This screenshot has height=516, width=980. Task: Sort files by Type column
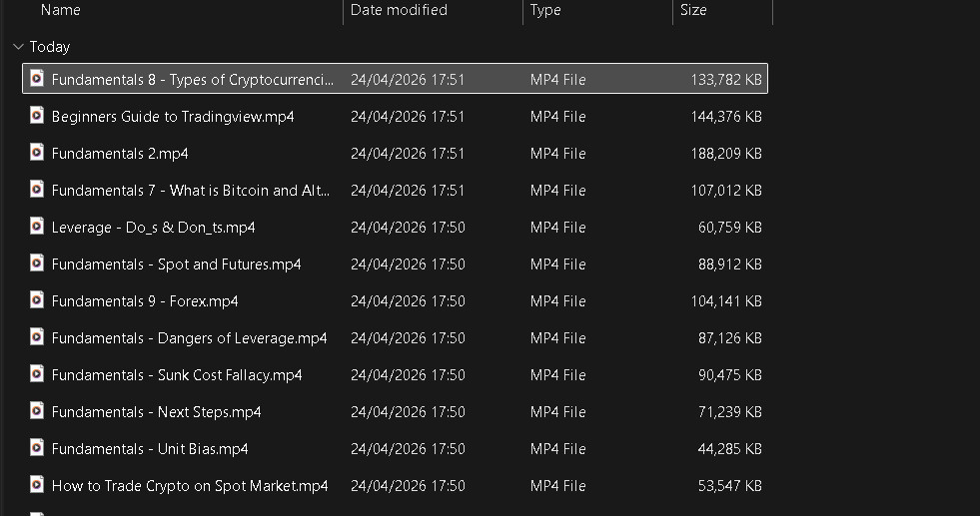(x=545, y=10)
